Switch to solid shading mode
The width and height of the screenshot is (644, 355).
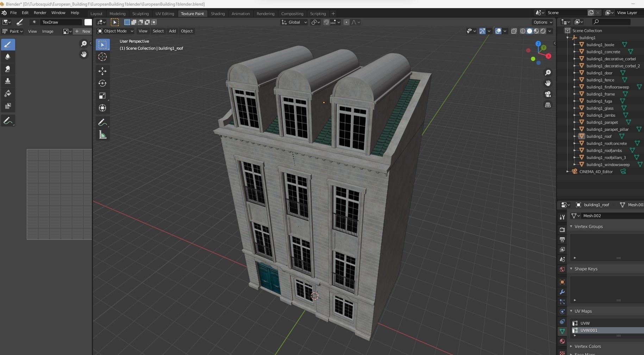[530, 31]
